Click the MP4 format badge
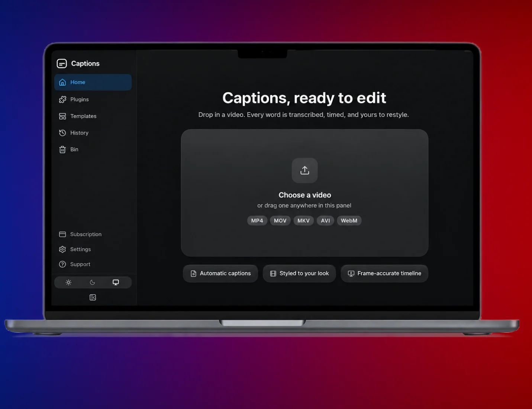 257,221
